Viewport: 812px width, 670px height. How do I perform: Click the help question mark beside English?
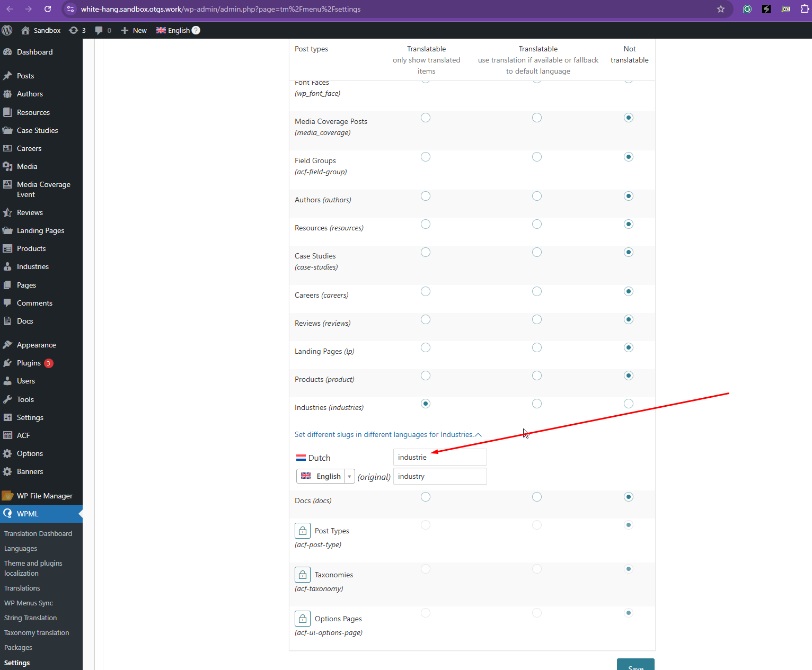[x=196, y=30]
